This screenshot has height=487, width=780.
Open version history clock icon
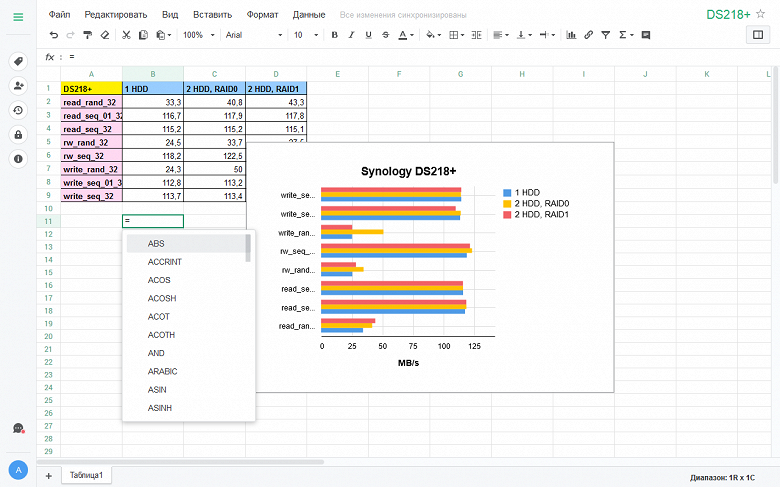18,110
